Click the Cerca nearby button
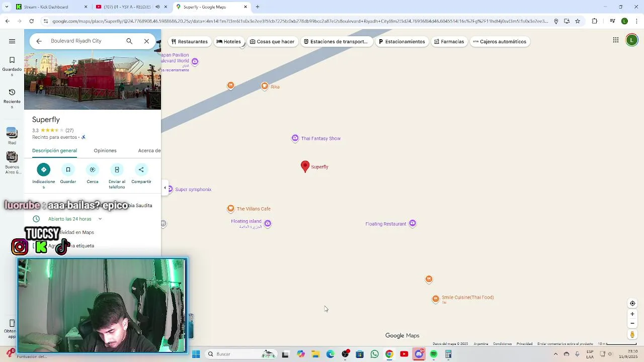This screenshot has height=362, width=644. pyautogui.click(x=93, y=173)
